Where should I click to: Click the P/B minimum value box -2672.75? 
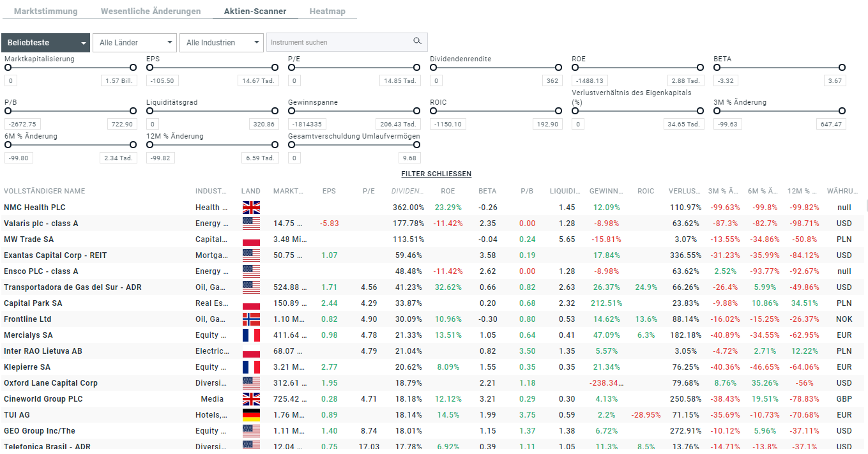pos(22,125)
